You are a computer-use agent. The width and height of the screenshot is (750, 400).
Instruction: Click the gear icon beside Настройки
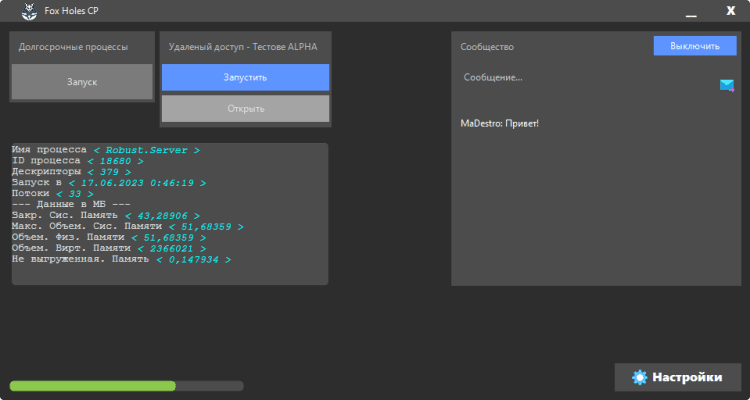coord(640,377)
